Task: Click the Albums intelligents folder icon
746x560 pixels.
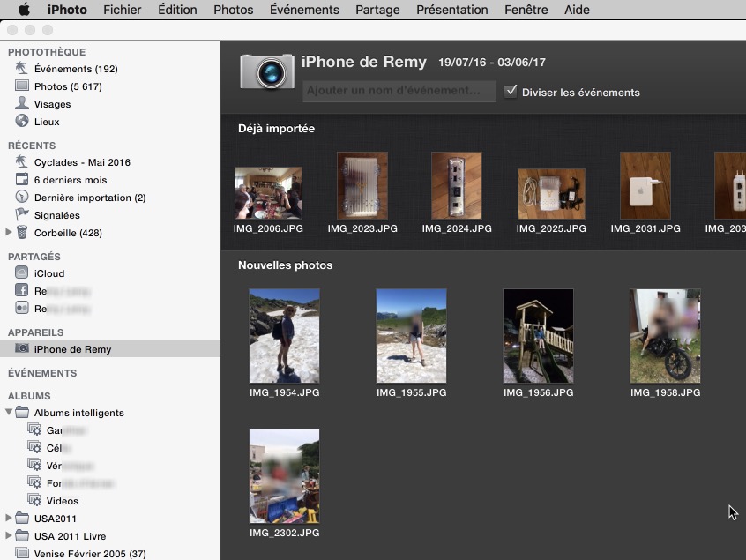Action: [x=22, y=412]
